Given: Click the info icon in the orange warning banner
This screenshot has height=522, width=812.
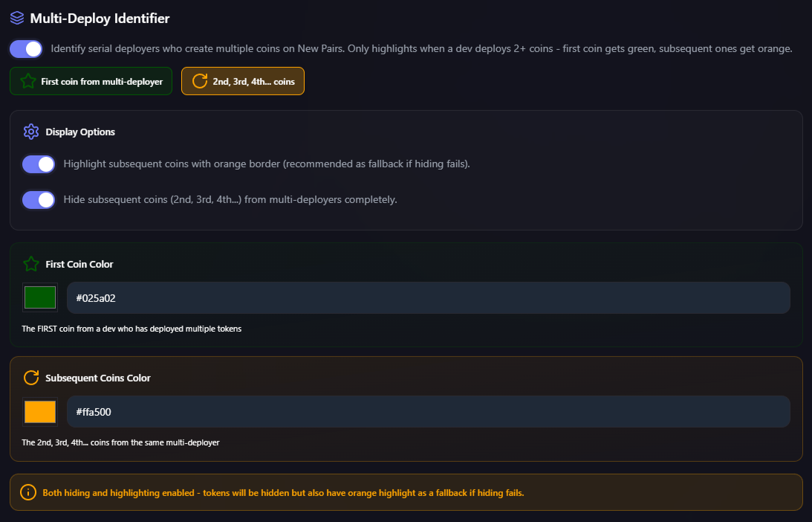Looking at the screenshot, I should click(28, 492).
